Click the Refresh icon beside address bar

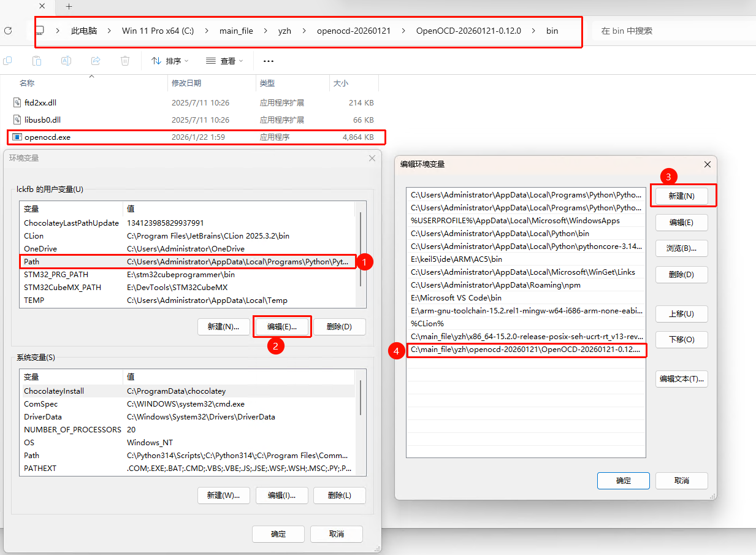pyautogui.click(x=8, y=31)
